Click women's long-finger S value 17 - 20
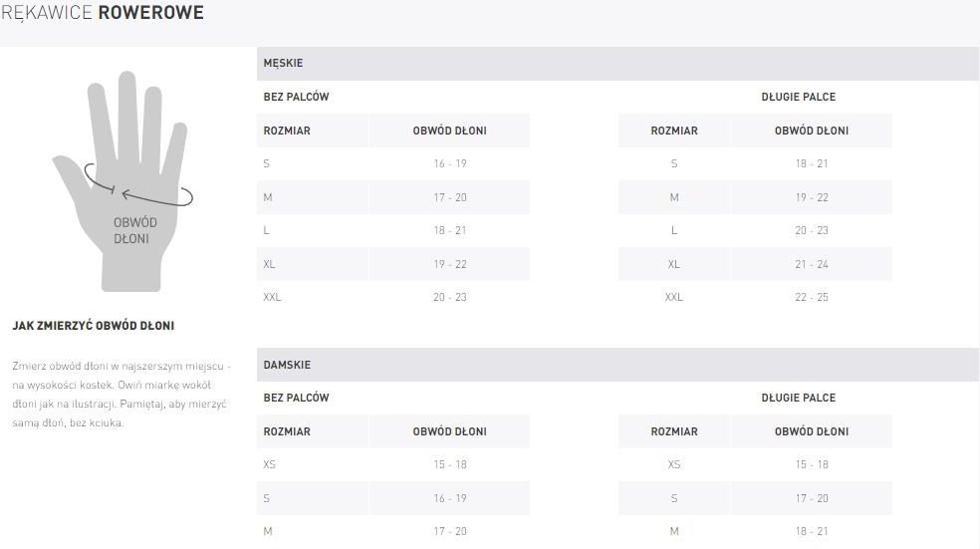This screenshot has width=980, height=549. (812, 498)
